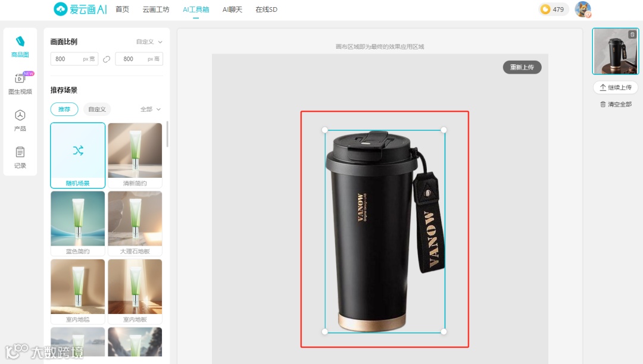Select the black tumbler product image
The width and height of the screenshot is (643, 364).
click(x=384, y=231)
